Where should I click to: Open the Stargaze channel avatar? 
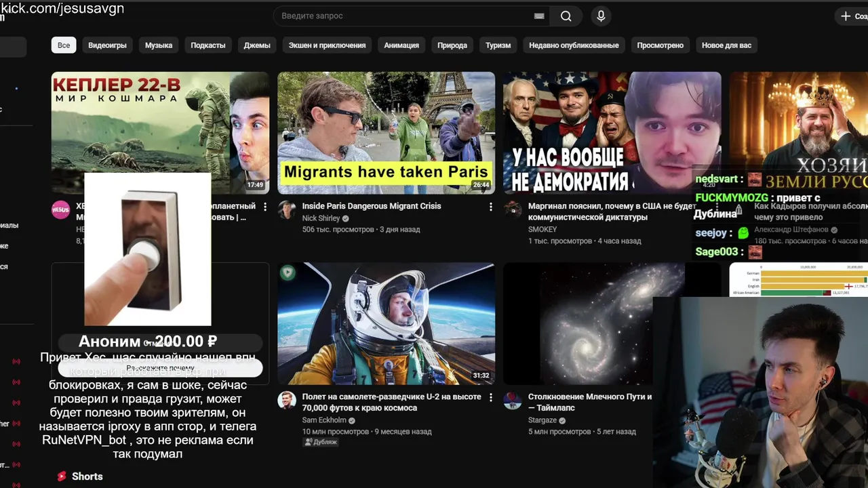click(512, 401)
